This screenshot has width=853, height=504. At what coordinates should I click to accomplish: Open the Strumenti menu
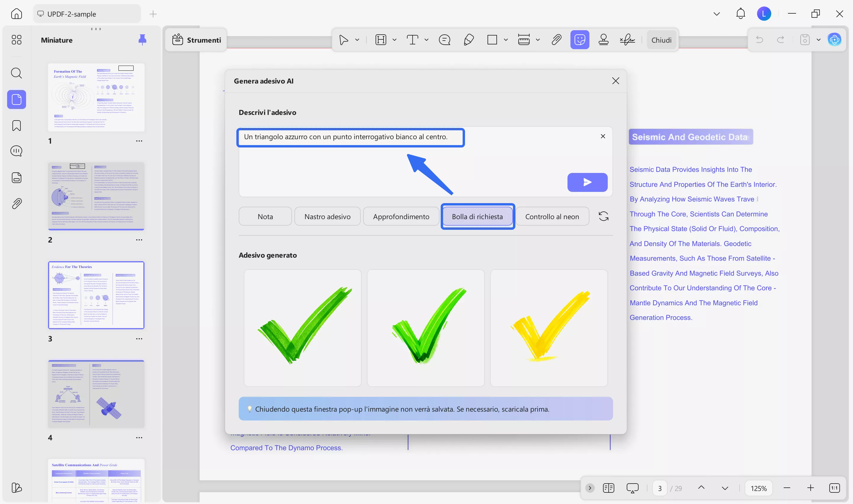[196, 40]
